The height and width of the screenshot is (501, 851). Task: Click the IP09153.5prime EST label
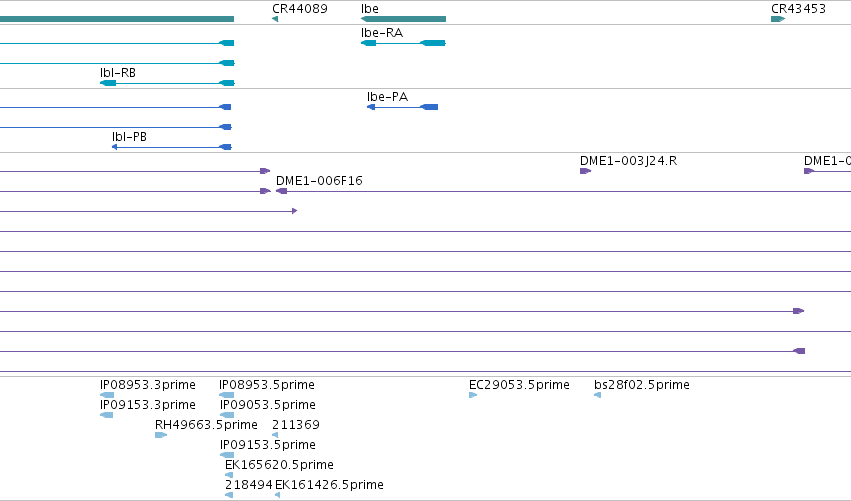click(x=268, y=445)
